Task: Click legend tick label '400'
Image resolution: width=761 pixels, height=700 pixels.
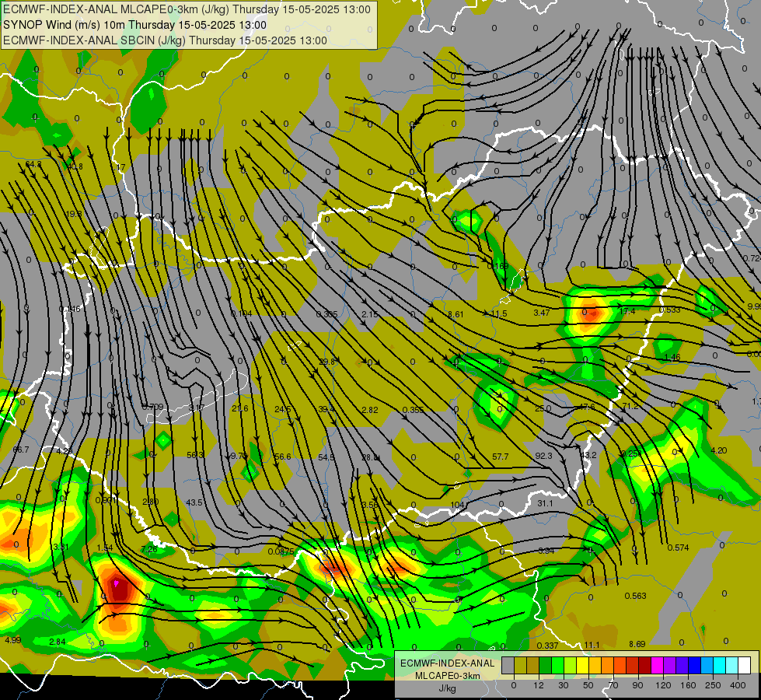Action: [x=738, y=685]
